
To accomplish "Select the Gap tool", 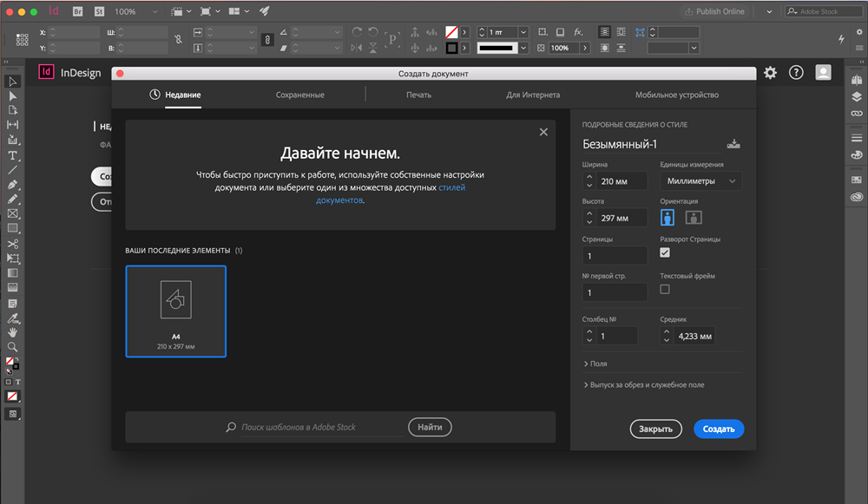I will [12, 124].
